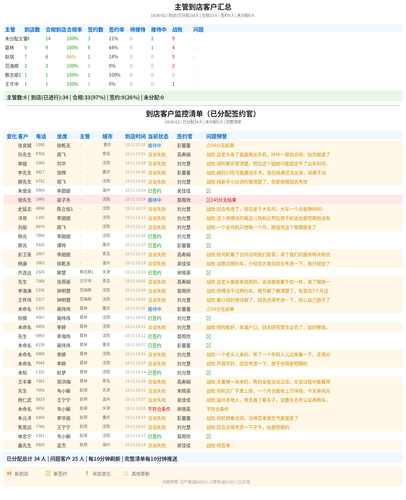Image resolution: width=406 pixels, height=500 pixels.
Task: Click the green check icon in row 8339
Action: tap(208, 345)
